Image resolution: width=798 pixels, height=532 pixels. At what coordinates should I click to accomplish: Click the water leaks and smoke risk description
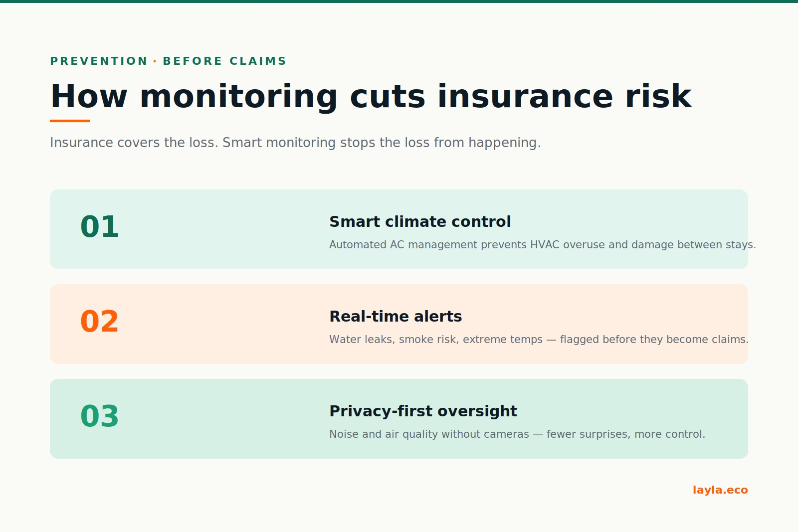[539, 340]
